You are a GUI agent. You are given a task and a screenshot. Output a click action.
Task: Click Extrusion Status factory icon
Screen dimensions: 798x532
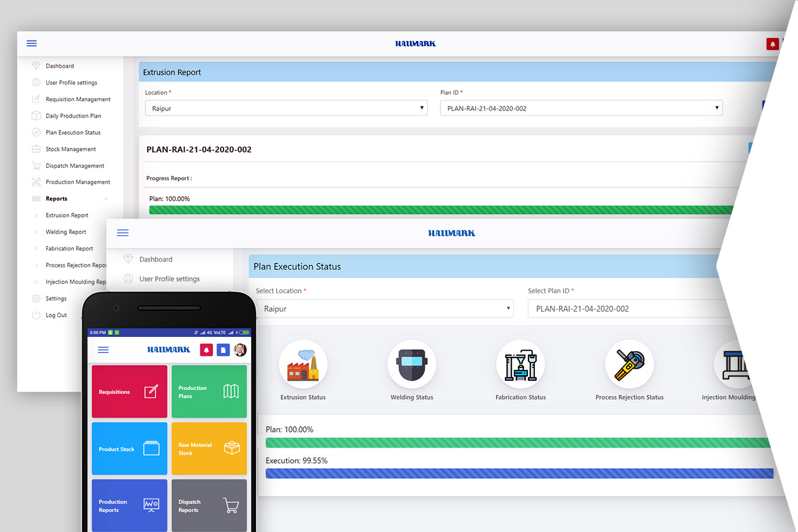[x=303, y=364]
